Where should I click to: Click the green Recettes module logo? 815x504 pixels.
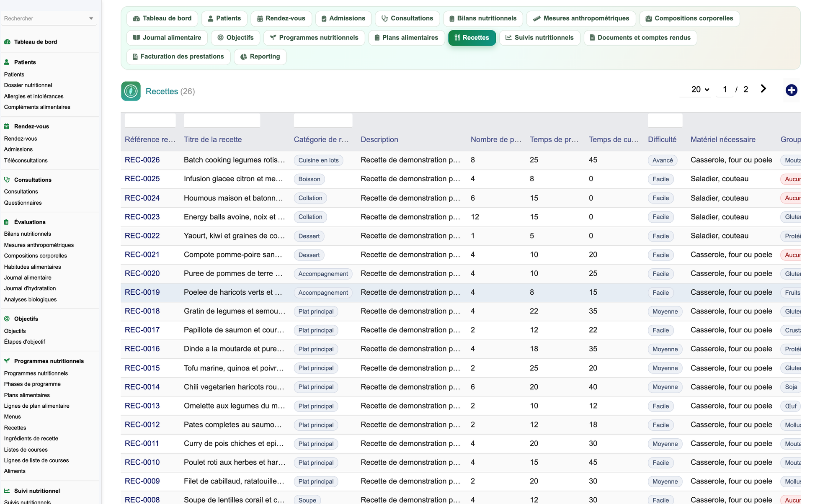pyautogui.click(x=131, y=91)
